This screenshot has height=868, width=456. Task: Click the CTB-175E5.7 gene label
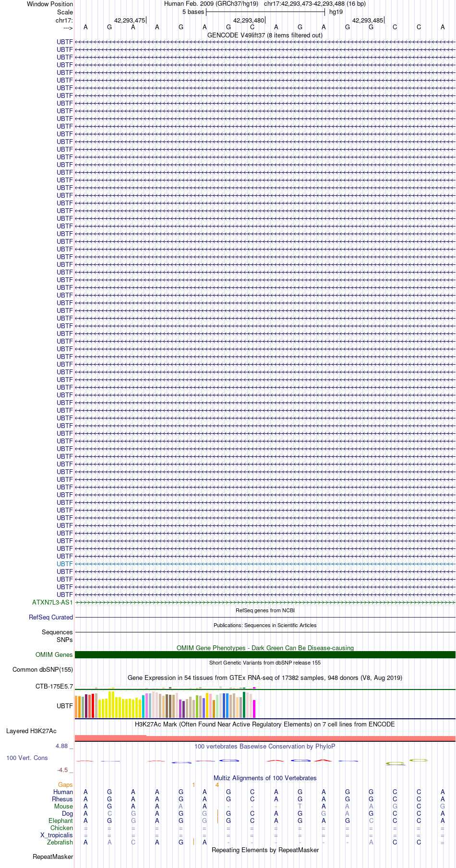click(x=54, y=686)
